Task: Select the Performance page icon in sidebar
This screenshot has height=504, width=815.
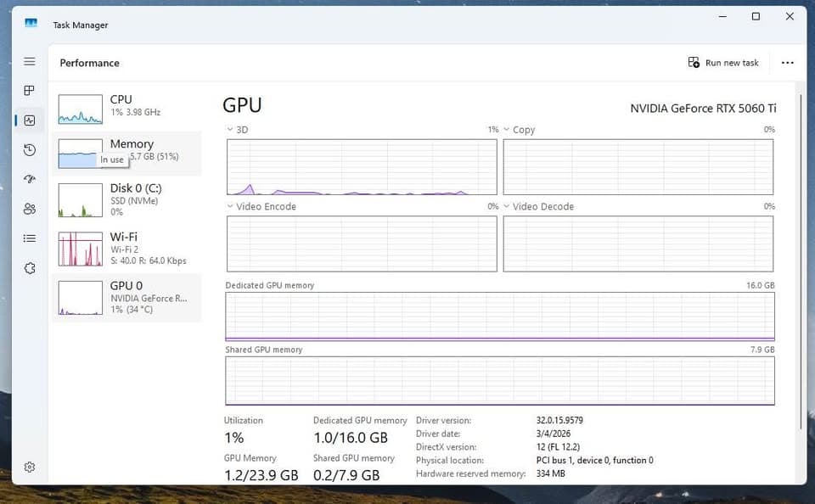Action: 30,120
